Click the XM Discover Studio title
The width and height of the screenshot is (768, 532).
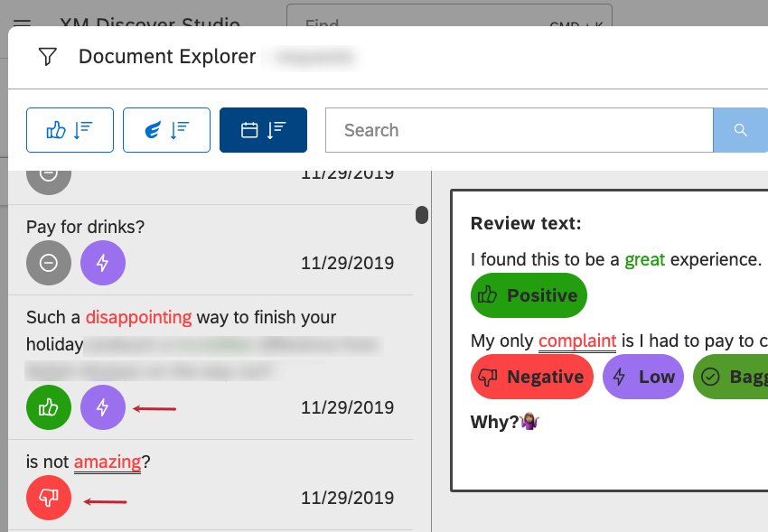point(150,24)
